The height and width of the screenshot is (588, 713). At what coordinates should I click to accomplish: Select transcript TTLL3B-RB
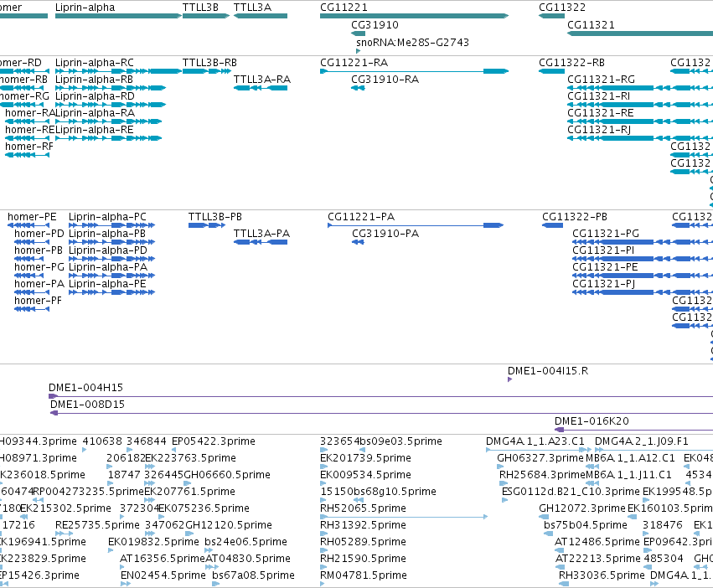coord(206,71)
